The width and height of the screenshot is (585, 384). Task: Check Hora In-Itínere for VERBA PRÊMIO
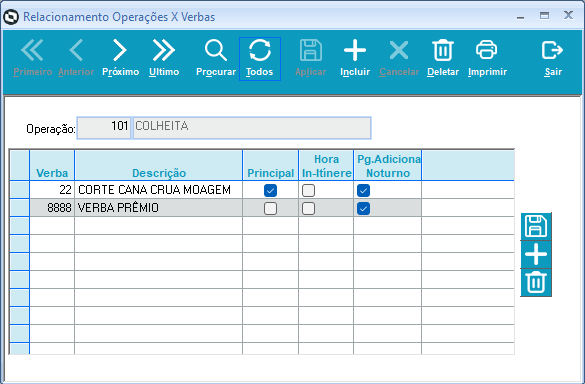(308, 208)
